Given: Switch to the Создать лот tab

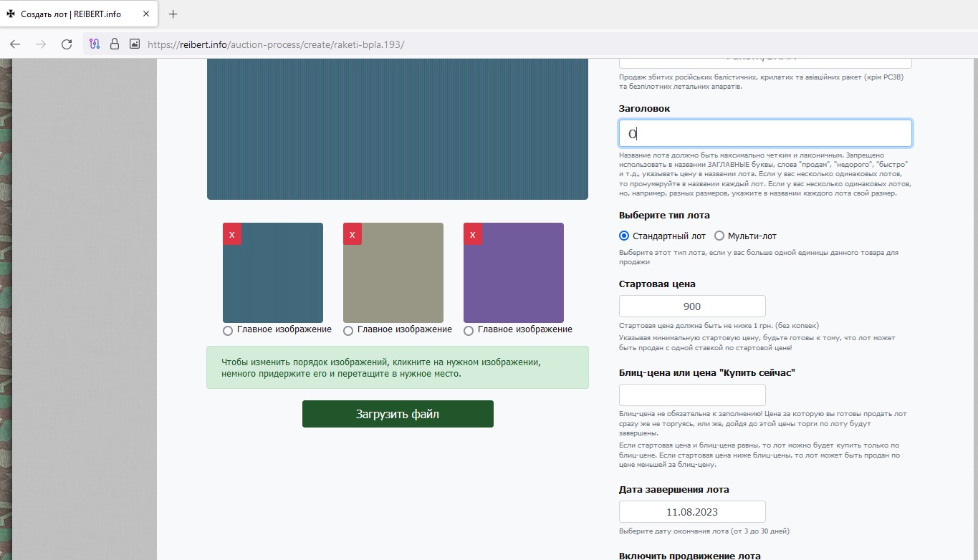Looking at the screenshot, I should 70,14.
